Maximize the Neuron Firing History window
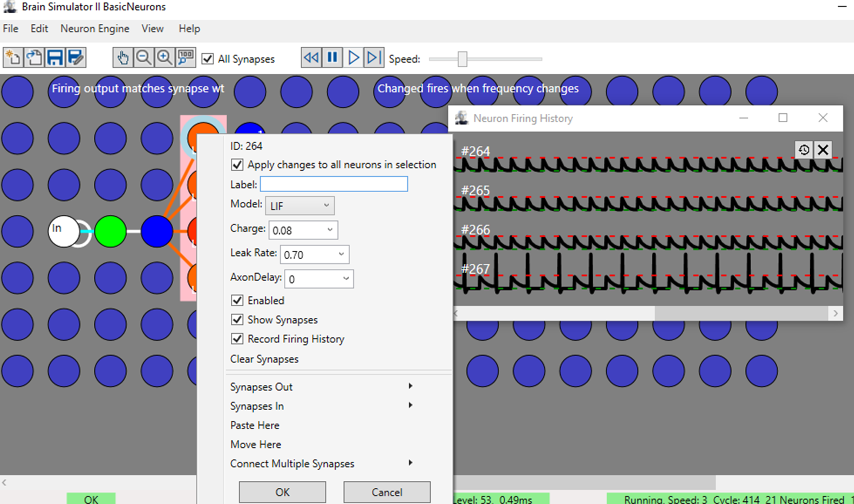854x504 pixels. (783, 118)
